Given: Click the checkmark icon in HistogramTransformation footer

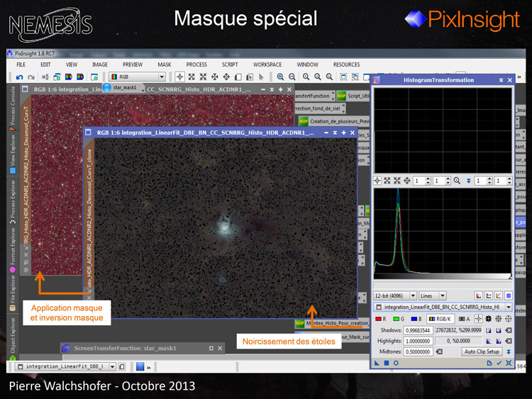Looking at the screenshot, I should pos(499,363).
